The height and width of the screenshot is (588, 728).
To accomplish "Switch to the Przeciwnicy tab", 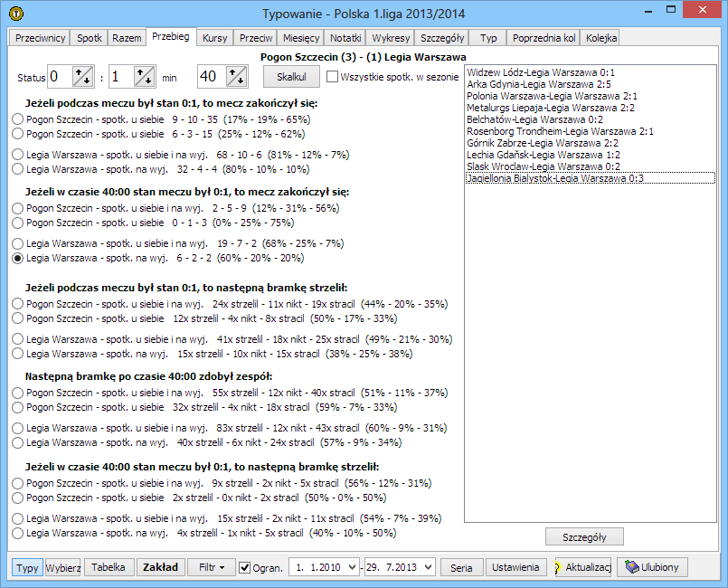I will (40, 38).
